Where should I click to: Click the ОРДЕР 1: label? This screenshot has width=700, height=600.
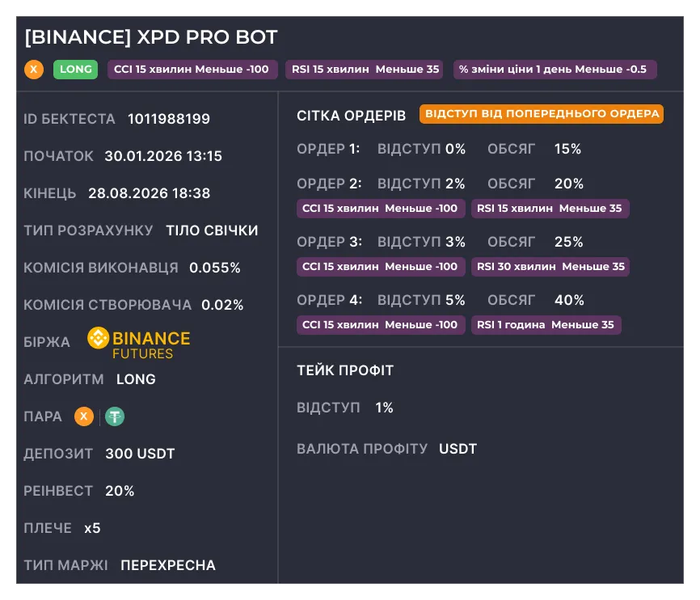328,149
